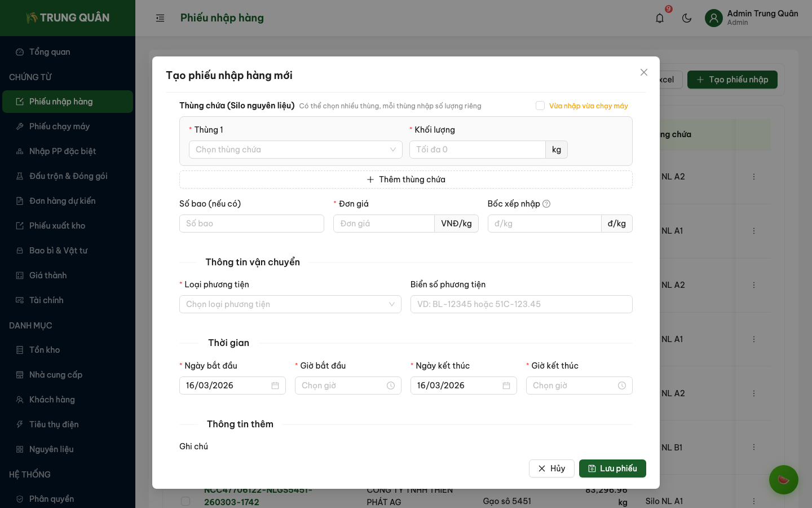Open the Bốc xếp nhập help tooltip icon
Screen dimensions: 812x508
[x=546, y=204]
